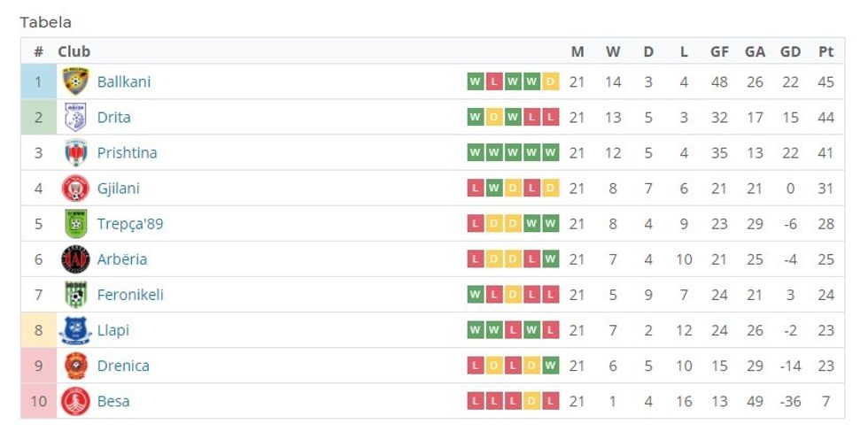Viewport: 868px width, 447px height.
Task: Click the Drita club crest icon
Action: [x=75, y=117]
